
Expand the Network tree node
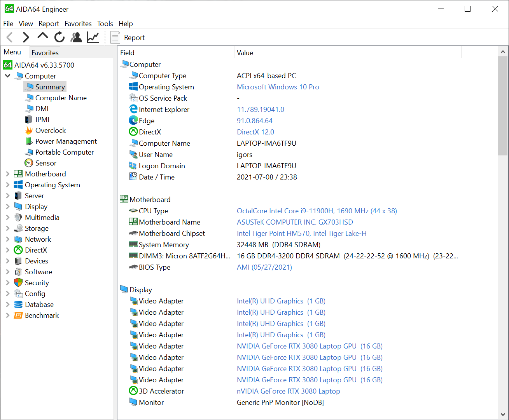(x=7, y=239)
